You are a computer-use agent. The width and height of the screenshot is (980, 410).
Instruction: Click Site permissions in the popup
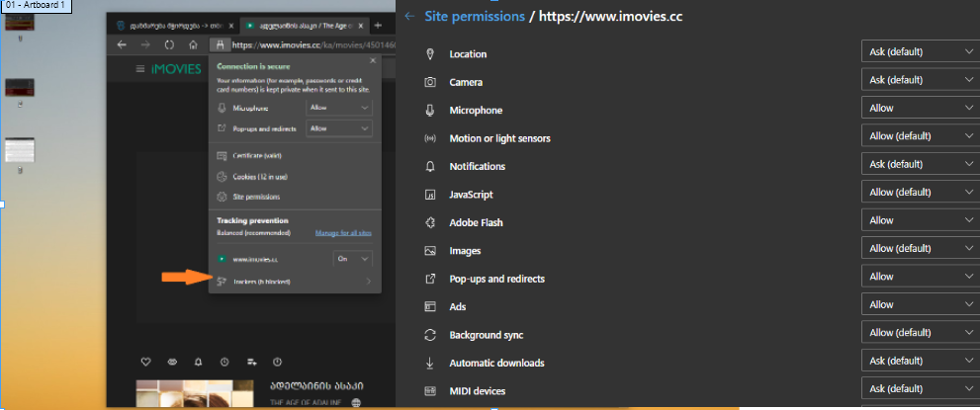[x=255, y=197]
